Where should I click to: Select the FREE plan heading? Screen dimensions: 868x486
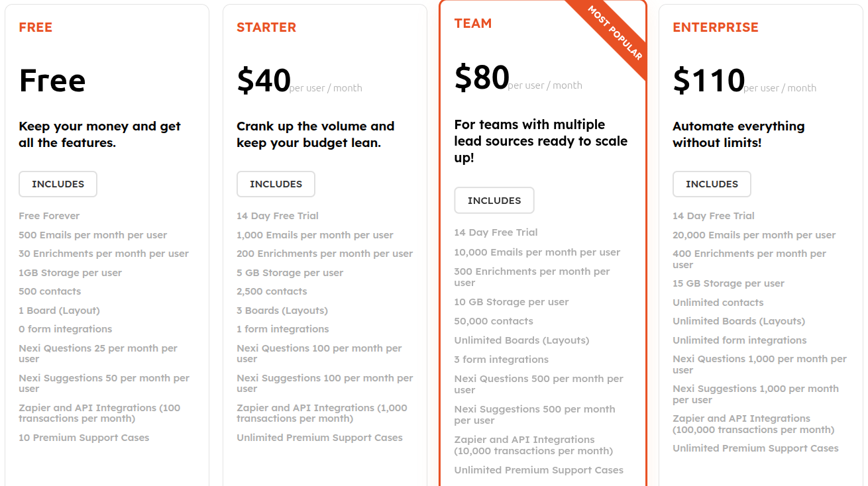[x=36, y=27]
